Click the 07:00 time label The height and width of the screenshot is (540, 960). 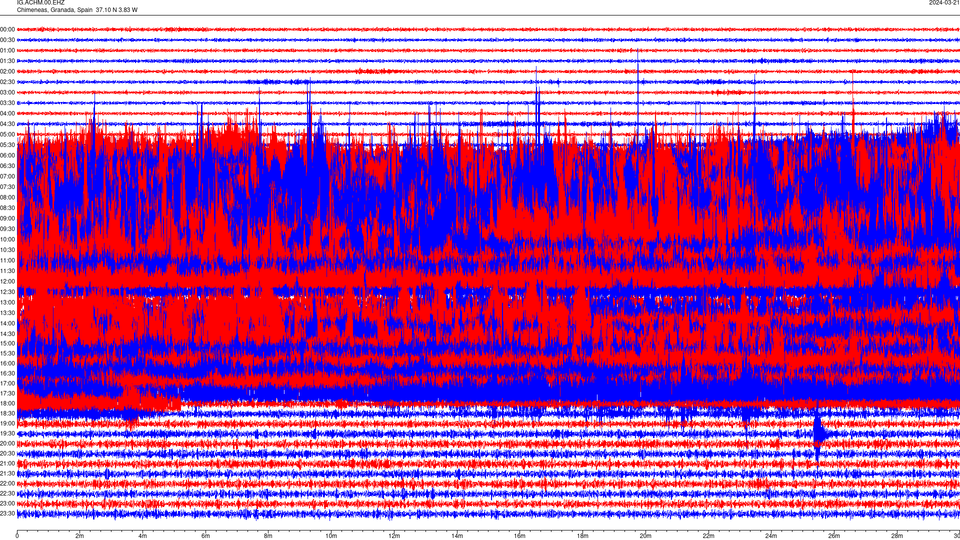[8, 176]
